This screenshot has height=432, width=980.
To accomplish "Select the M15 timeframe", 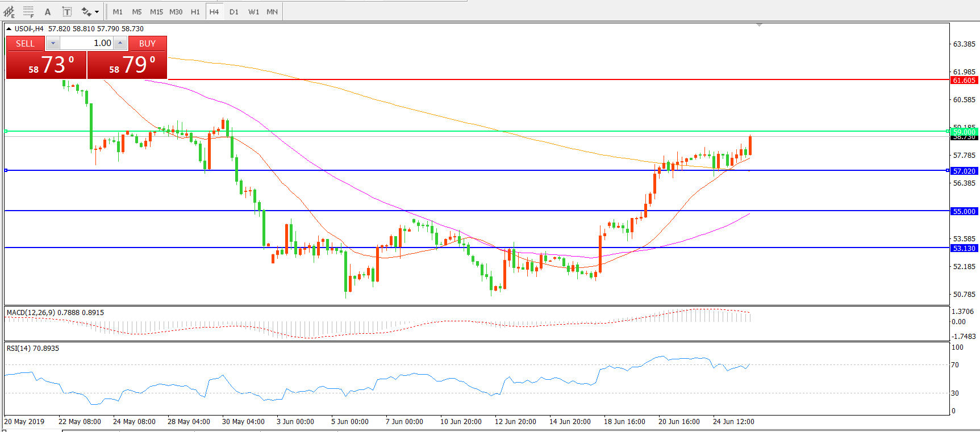I will (x=156, y=11).
